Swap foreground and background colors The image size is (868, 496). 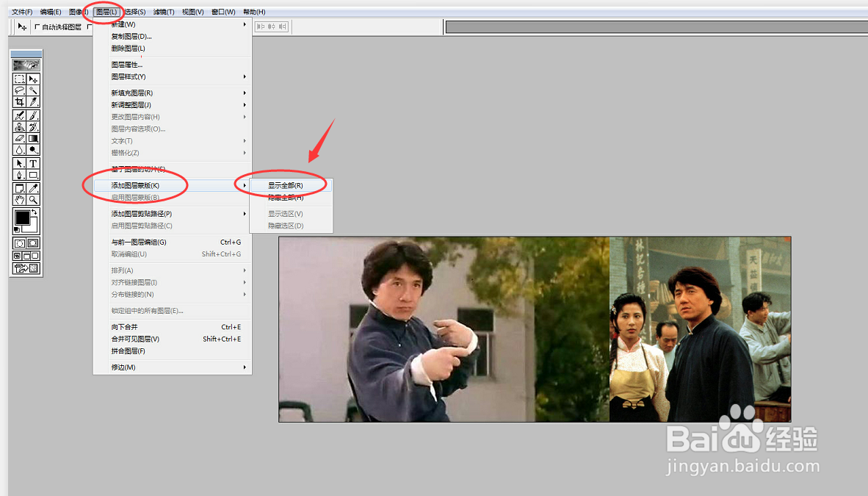[35, 212]
